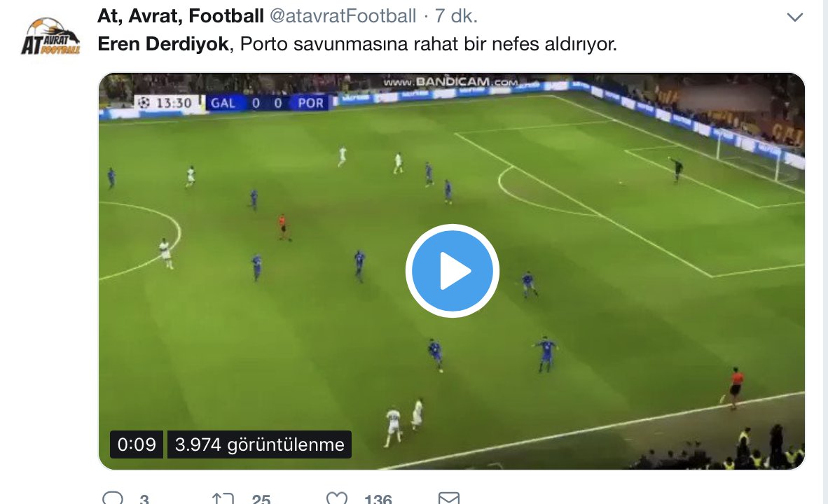
Task: Click the 7 dk. timestamp link
Action: point(456,16)
